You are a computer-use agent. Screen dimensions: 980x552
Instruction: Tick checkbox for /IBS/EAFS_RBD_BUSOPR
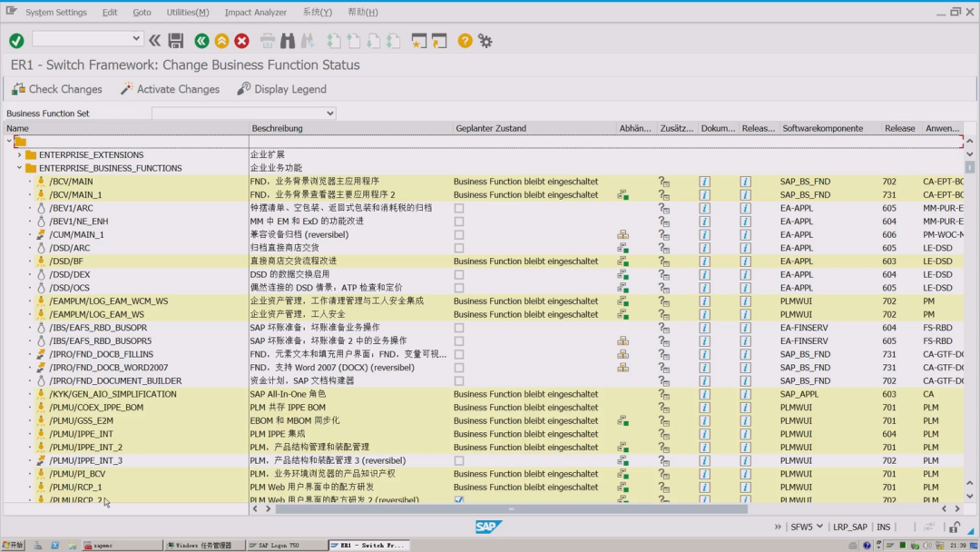459,328
